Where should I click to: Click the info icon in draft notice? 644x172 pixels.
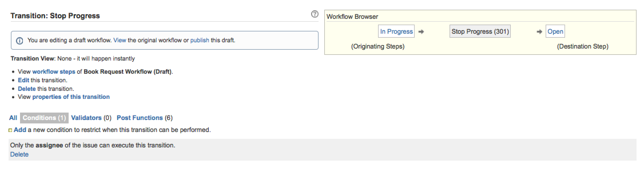19,41
